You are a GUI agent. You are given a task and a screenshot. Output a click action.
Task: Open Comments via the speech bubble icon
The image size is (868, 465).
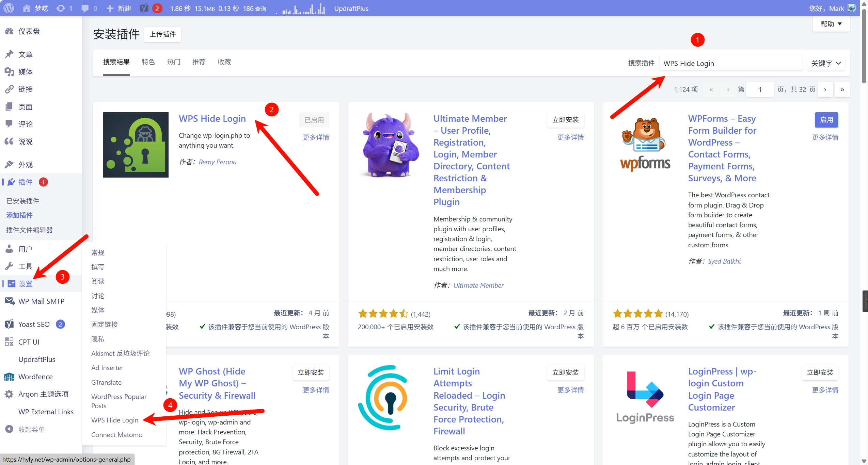9,124
